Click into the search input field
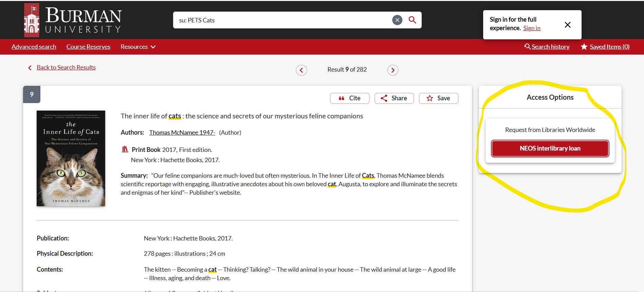Image resolution: width=644 pixels, height=292 pixels. click(282, 20)
